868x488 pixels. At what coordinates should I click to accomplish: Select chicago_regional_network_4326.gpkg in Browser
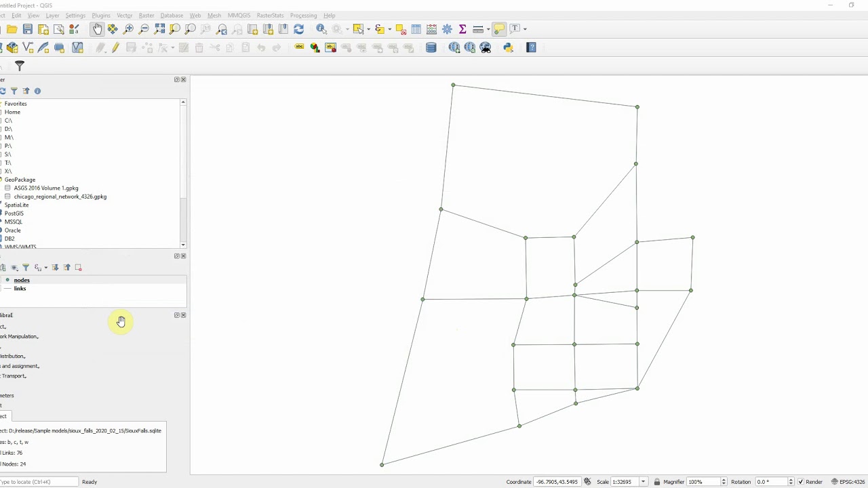(x=60, y=197)
